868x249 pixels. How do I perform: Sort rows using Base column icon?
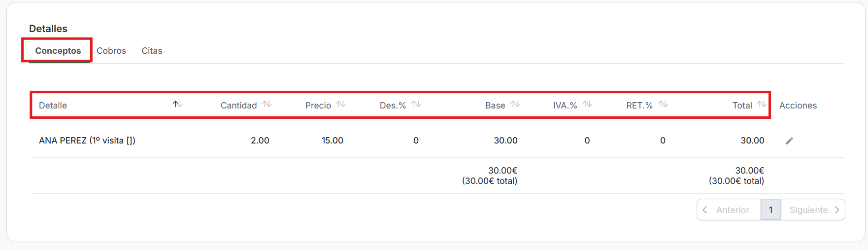coord(515,104)
